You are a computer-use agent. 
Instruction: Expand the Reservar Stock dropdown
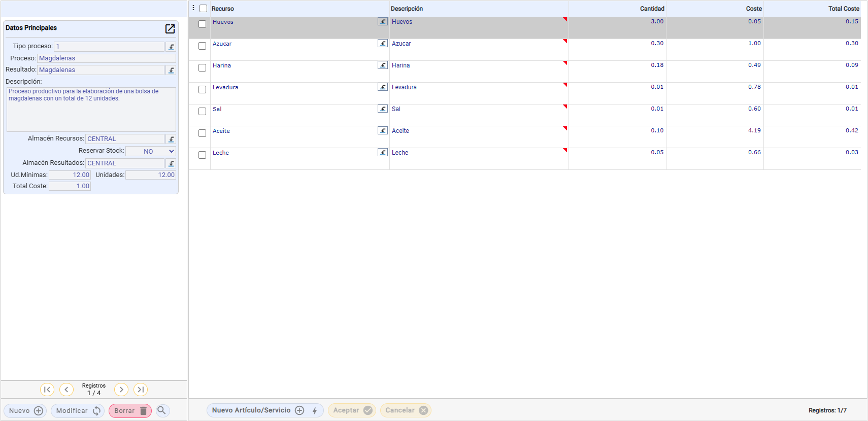pyautogui.click(x=151, y=151)
